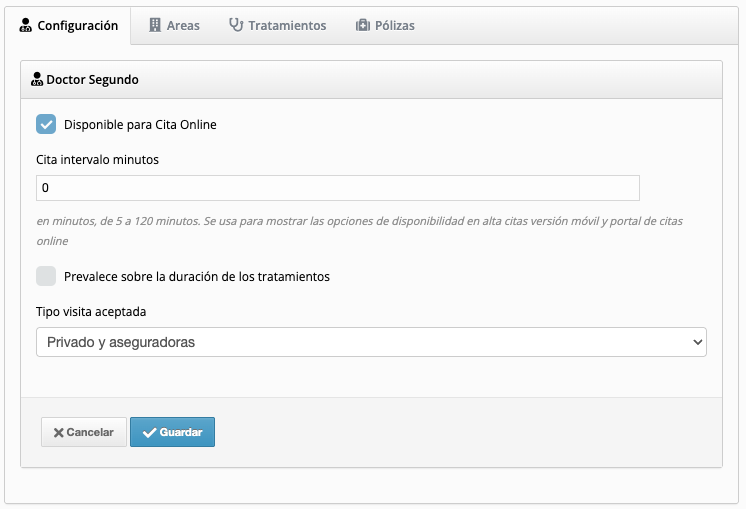This screenshot has height=509, width=746.
Task: Go to the Pólizas tab
Action: [385, 26]
